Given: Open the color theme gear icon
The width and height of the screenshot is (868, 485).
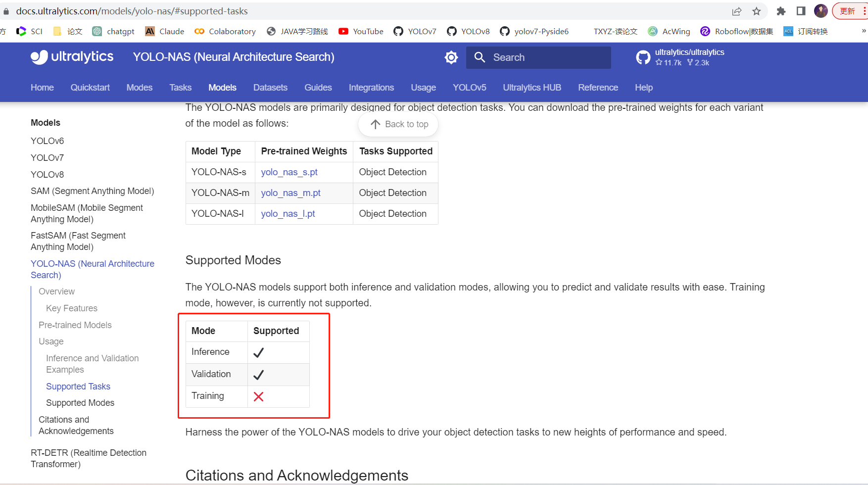Looking at the screenshot, I should tap(451, 57).
